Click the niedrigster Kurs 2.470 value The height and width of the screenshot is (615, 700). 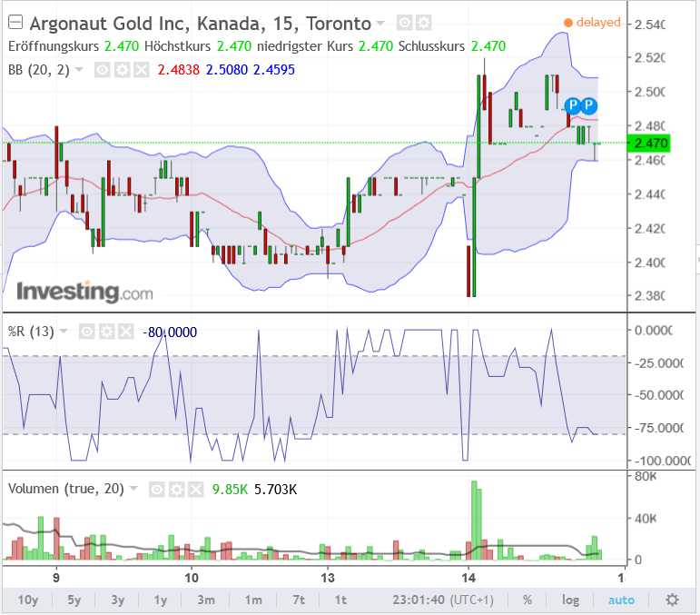tap(376, 46)
